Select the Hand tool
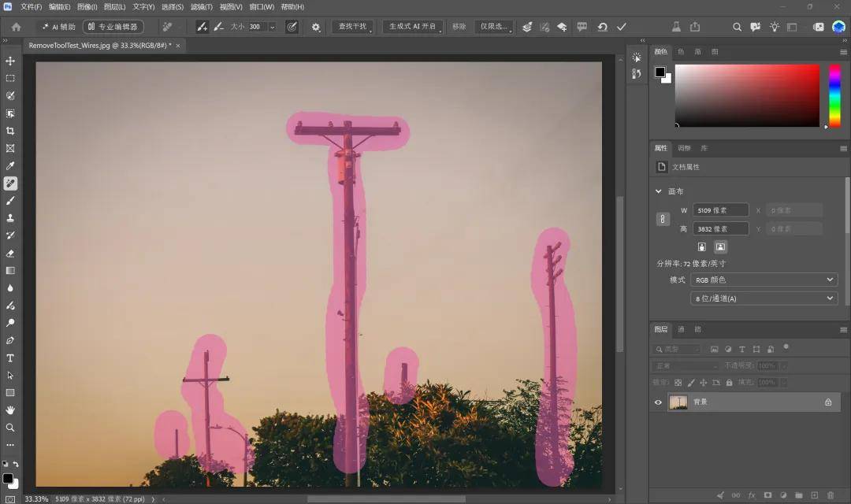Screen dimensions: 851x504 [x=10, y=410]
